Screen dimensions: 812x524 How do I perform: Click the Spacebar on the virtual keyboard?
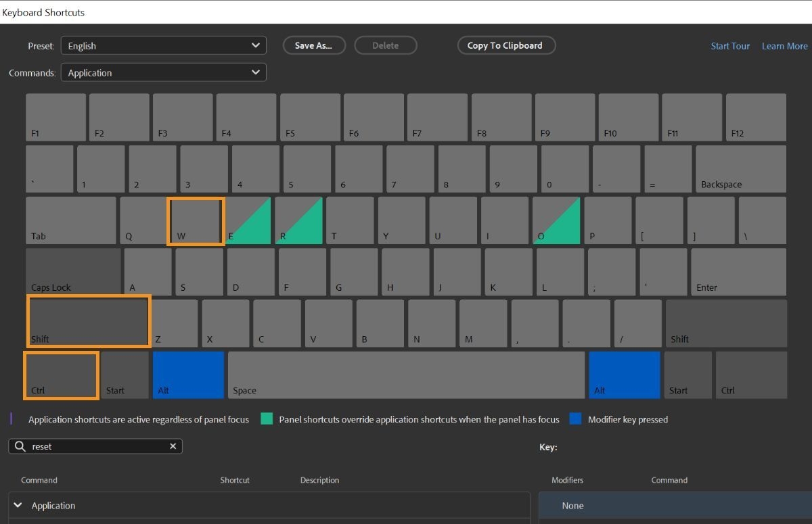(406, 374)
